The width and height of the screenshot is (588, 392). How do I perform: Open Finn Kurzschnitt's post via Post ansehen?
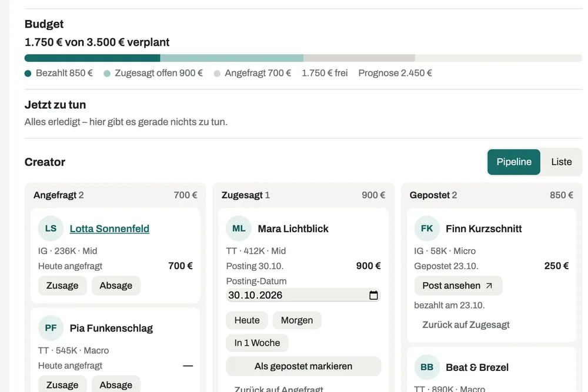pyautogui.click(x=458, y=286)
